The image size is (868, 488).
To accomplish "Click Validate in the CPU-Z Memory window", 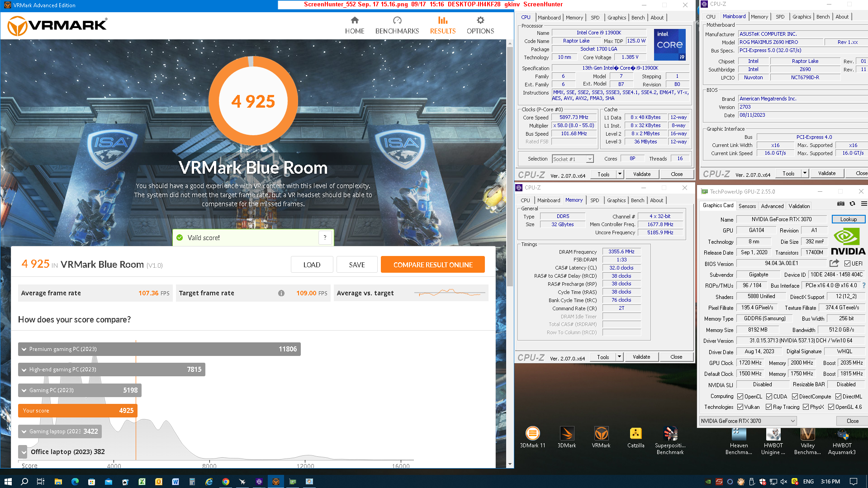I will point(641,357).
